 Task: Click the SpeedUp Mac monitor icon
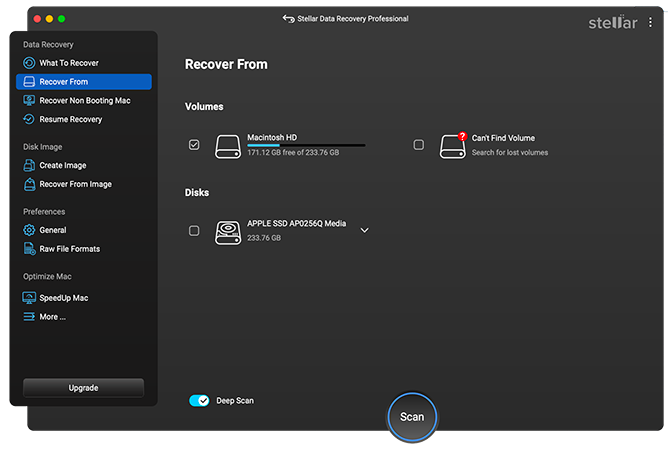(30, 298)
